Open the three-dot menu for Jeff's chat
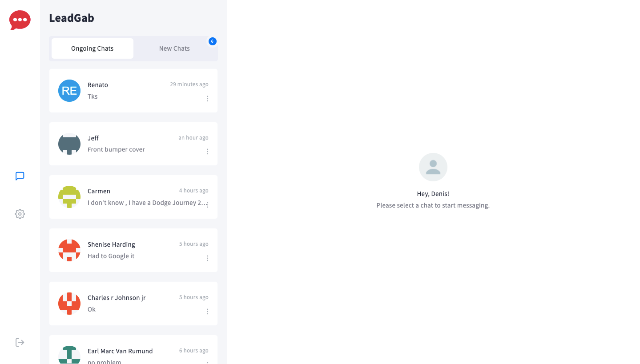 (207, 152)
